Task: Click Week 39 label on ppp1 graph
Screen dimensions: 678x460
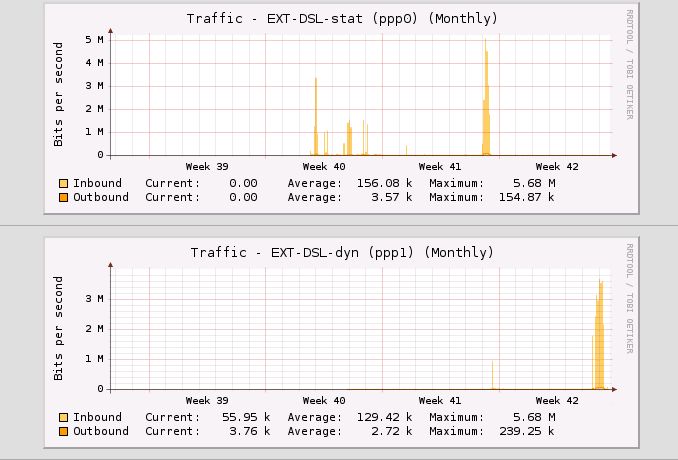Action: point(207,401)
